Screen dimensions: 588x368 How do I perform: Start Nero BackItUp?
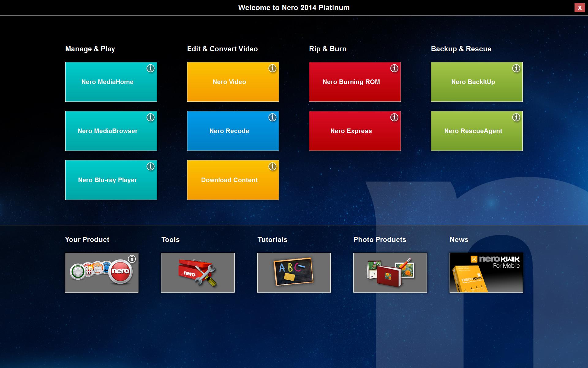click(477, 82)
